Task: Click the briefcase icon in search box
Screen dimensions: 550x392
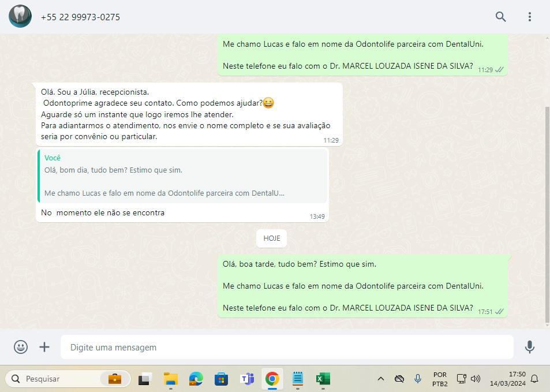Action: click(x=115, y=379)
